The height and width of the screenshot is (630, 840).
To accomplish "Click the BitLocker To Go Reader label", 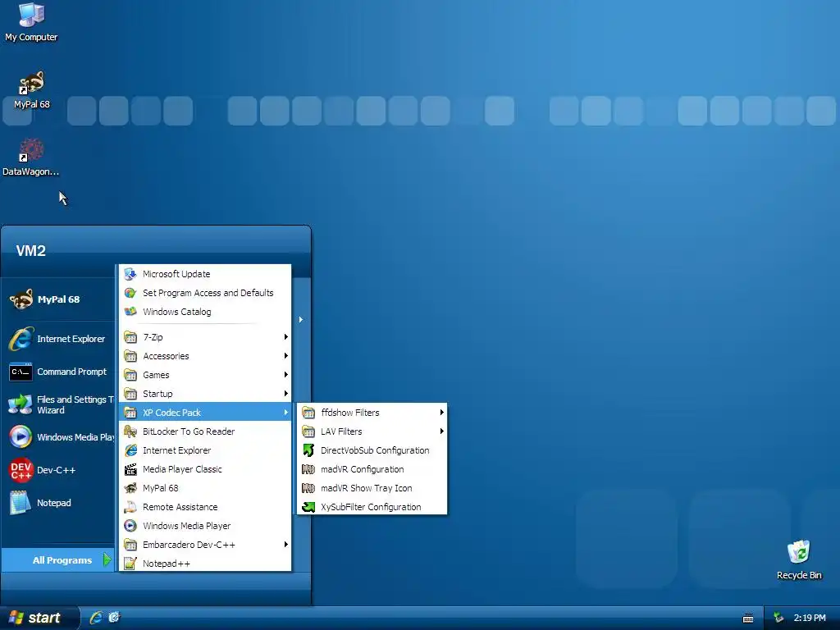I will (x=189, y=431).
